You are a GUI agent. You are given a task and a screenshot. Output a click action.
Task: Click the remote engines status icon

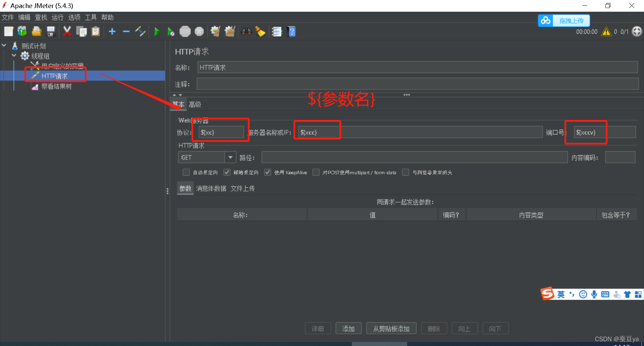[637, 32]
